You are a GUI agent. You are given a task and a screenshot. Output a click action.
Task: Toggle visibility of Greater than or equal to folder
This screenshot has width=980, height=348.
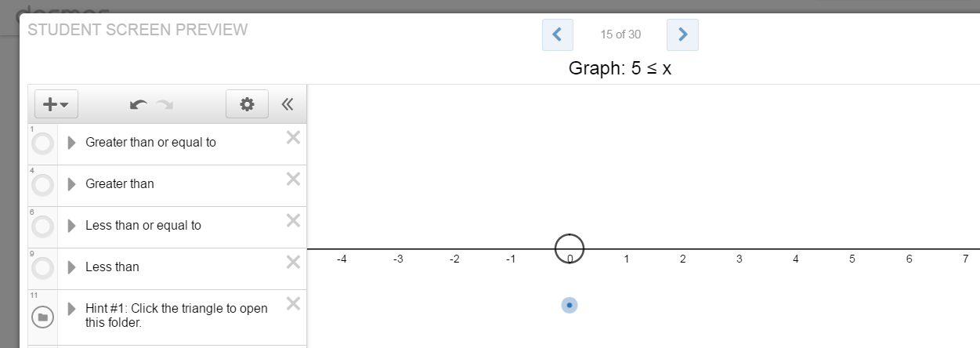[43, 144]
